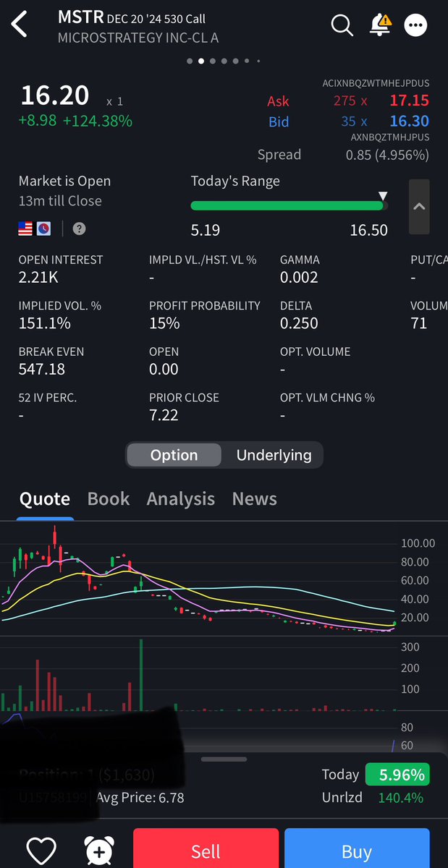Tap the Profit Probability 15% value
Screen dimensions: 448x868
click(164, 323)
